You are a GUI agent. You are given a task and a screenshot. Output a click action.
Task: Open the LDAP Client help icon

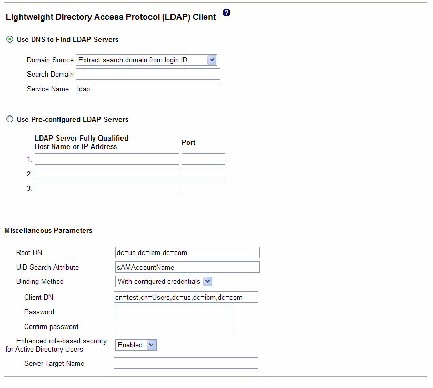(226, 13)
